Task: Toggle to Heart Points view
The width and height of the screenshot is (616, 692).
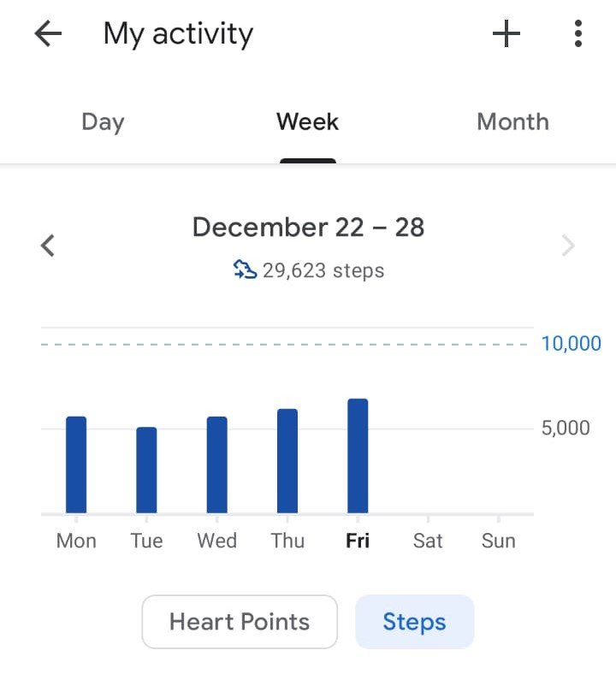Action: [x=240, y=622]
